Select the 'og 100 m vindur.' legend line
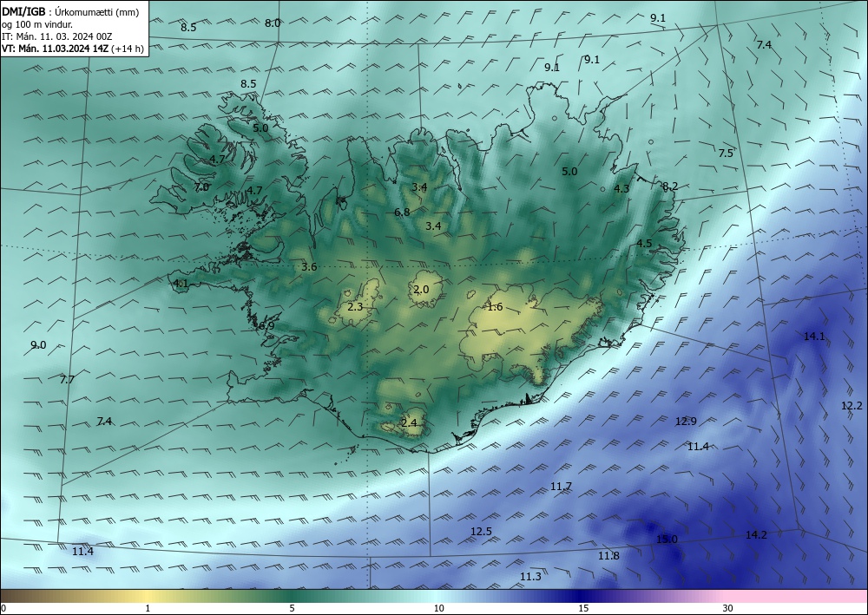Viewport: 868px width, 615px height. (x=37, y=24)
